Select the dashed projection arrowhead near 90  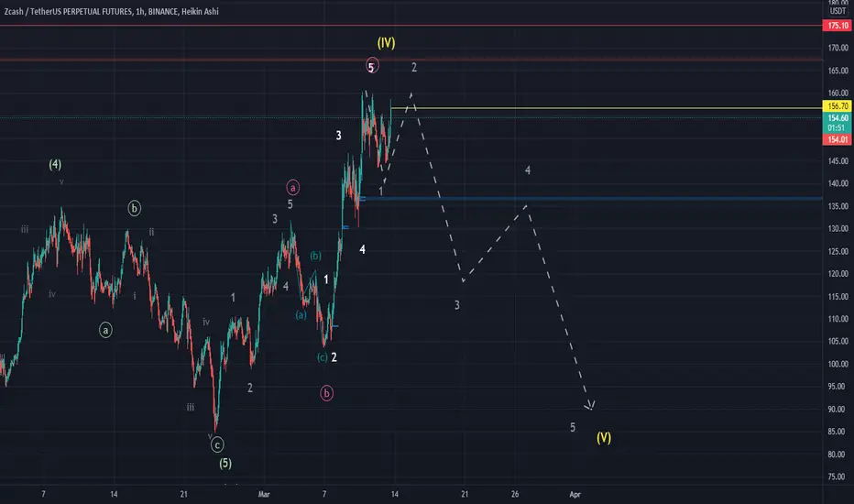(590, 406)
